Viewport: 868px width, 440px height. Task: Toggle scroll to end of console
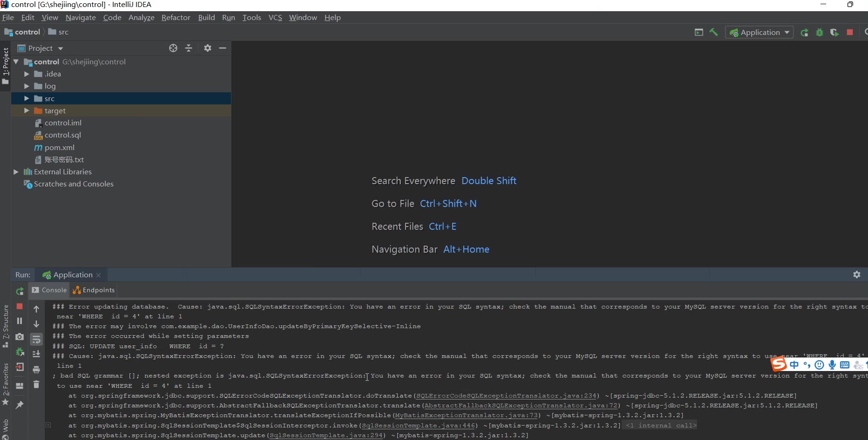pos(36,354)
